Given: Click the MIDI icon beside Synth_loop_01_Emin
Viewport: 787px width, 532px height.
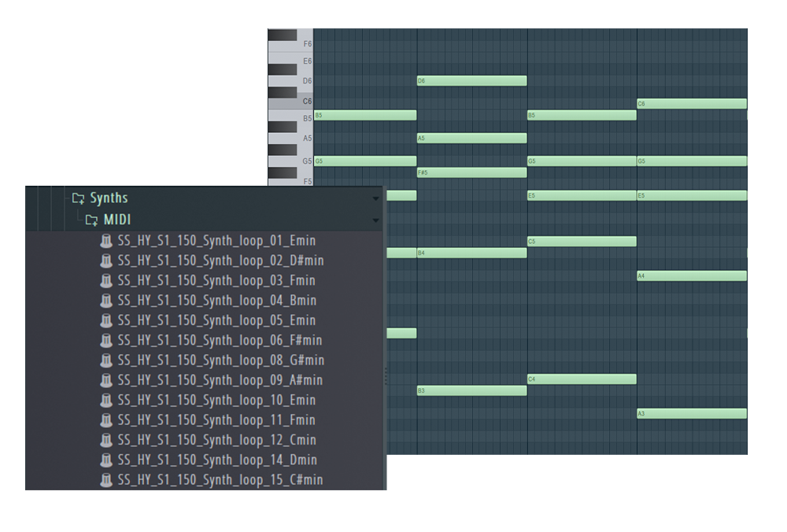Looking at the screenshot, I should pyautogui.click(x=106, y=241).
